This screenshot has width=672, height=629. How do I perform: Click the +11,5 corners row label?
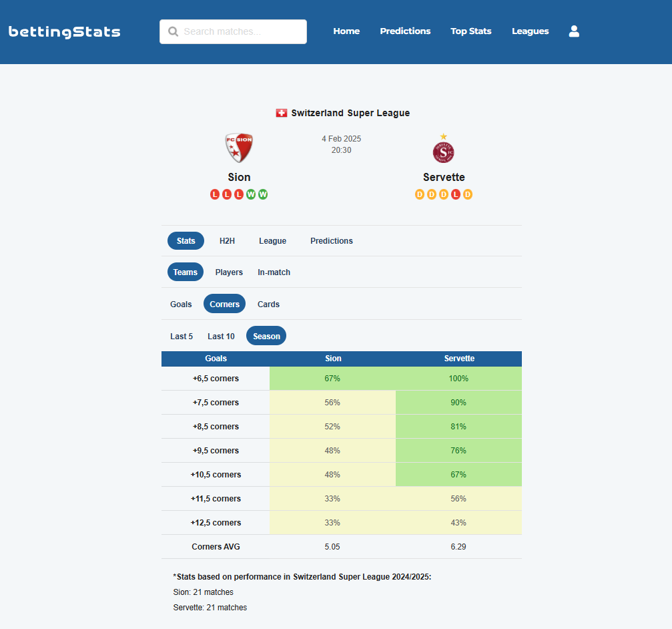[216, 499]
